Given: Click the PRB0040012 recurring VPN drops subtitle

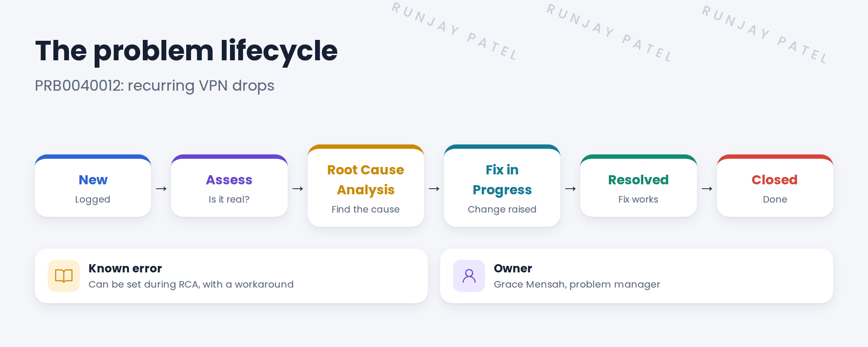Looking at the screenshot, I should (155, 86).
